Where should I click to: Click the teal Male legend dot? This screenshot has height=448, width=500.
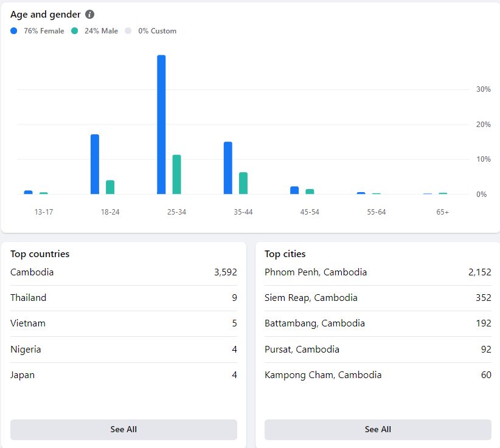pyautogui.click(x=74, y=31)
